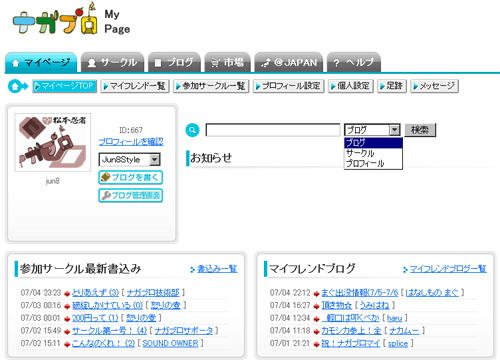Image resolution: width=500 pixels, height=362 pixels.
Task: Click the arrow icon beside 書込み一覧
Action: [x=193, y=269]
